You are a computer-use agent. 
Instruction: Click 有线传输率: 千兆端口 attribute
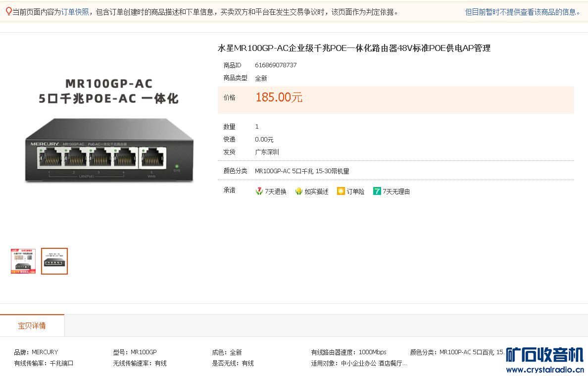pos(44,363)
